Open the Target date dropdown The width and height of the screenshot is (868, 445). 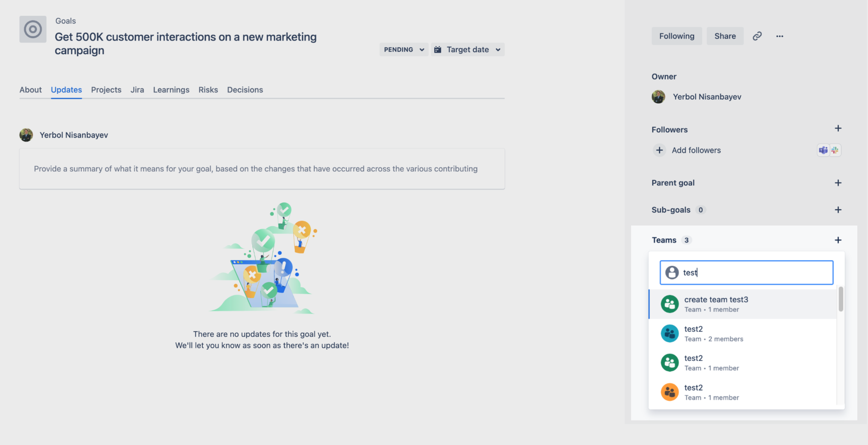click(467, 50)
